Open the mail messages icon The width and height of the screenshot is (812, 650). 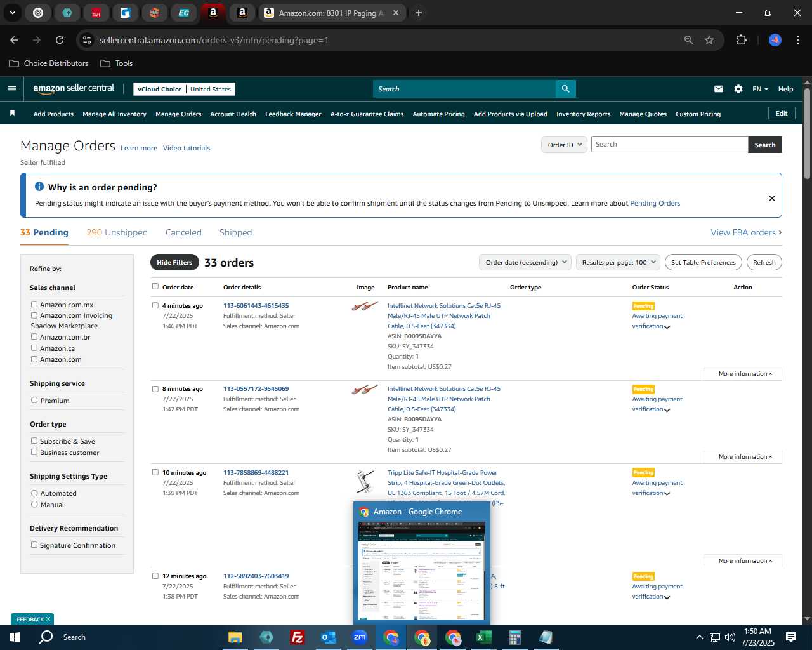coord(719,89)
